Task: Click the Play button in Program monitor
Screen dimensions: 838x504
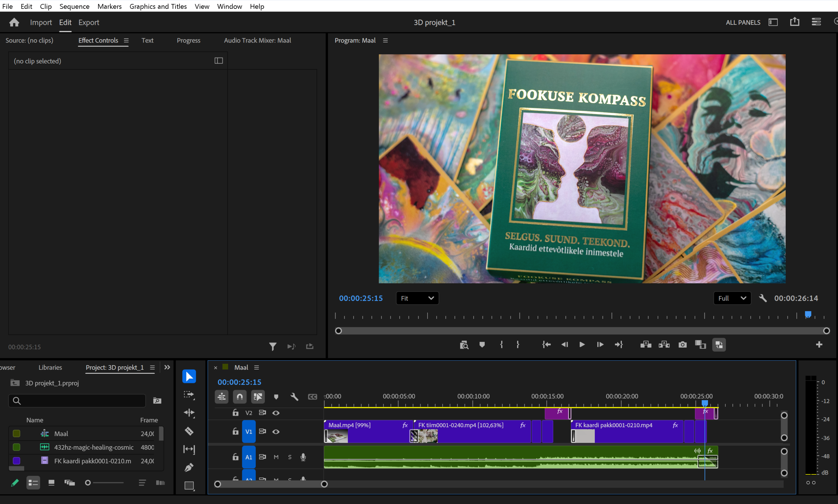Action: 582,345
